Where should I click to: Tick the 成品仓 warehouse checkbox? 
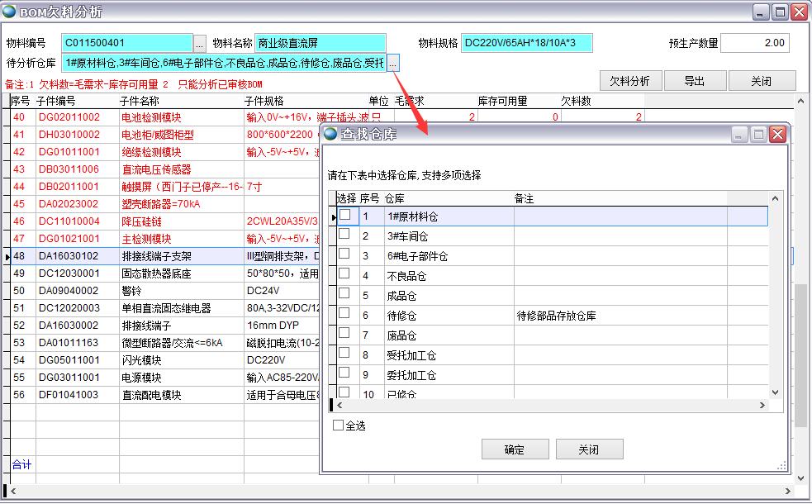pyautogui.click(x=345, y=294)
